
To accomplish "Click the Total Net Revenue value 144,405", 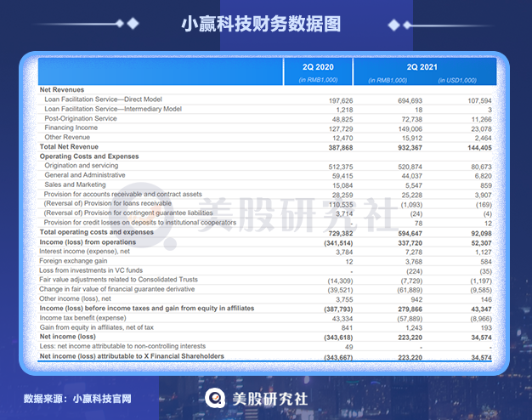I will tap(479, 148).
